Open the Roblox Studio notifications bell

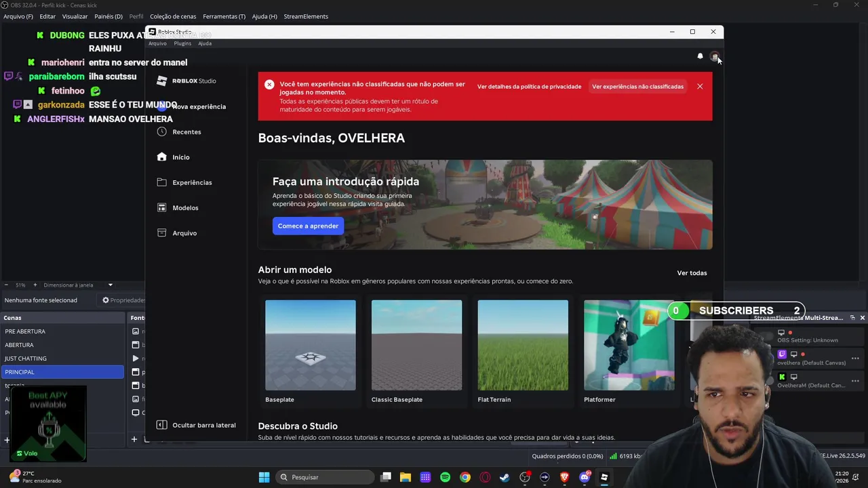[700, 56]
